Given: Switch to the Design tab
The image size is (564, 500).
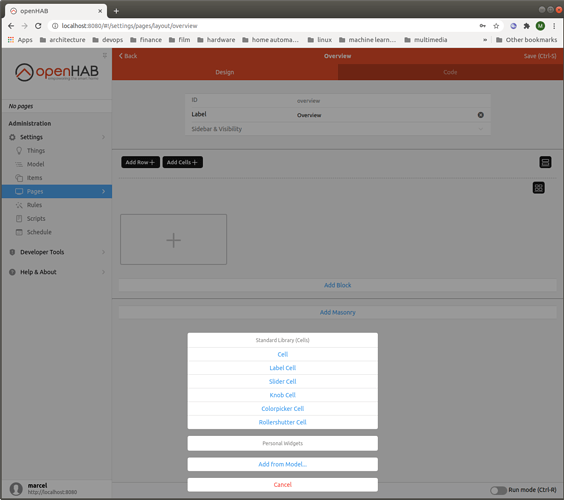Looking at the screenshot, I should 225,72.
